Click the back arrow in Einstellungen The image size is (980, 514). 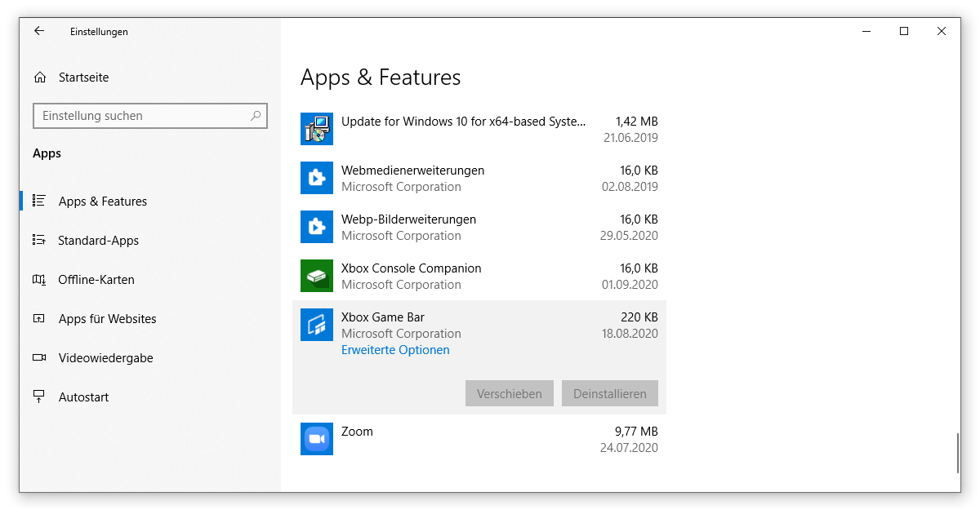point(38,31)
